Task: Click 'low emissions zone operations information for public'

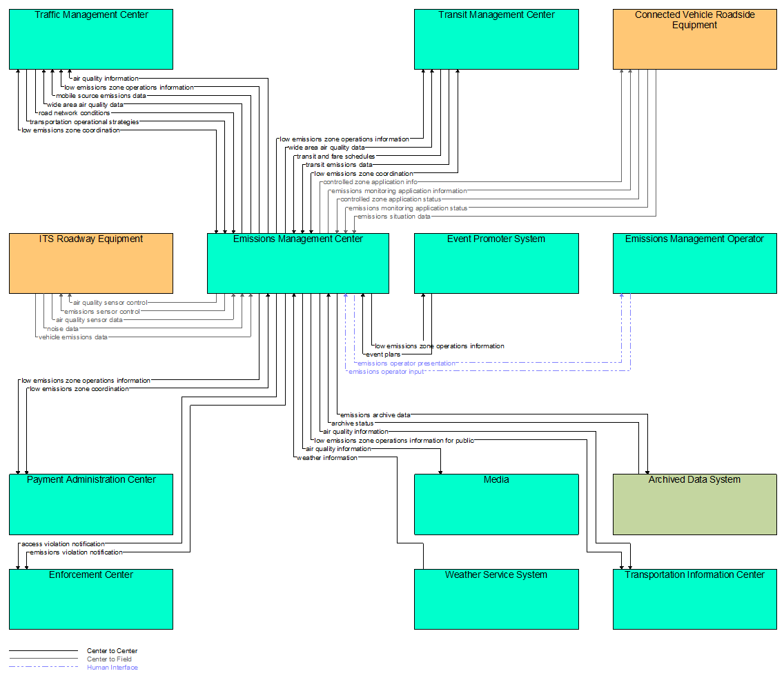Action: coord(394,441)
